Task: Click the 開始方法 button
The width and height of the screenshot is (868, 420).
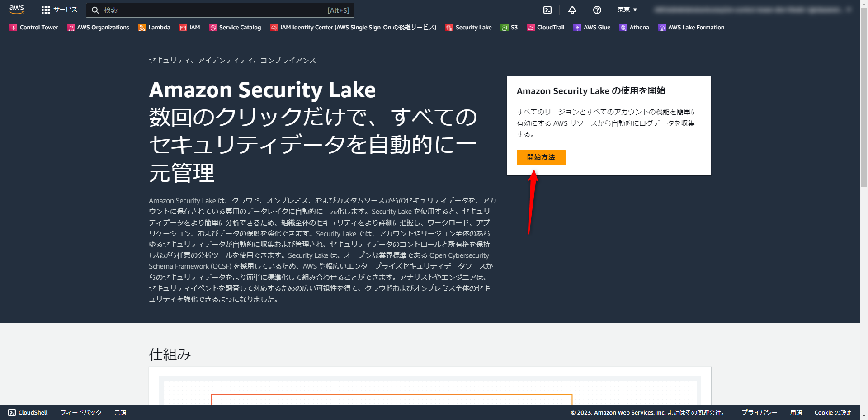Action: (x=541, y=157)
